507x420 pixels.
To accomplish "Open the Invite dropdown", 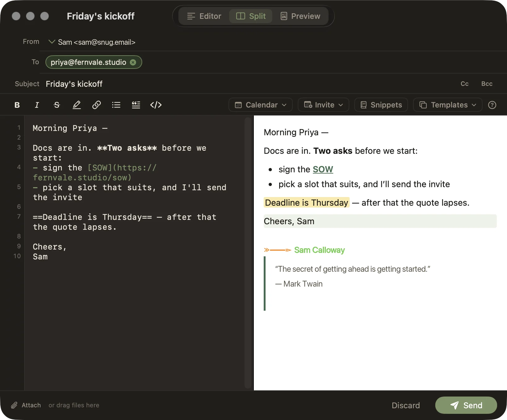I will coord(323,105).
